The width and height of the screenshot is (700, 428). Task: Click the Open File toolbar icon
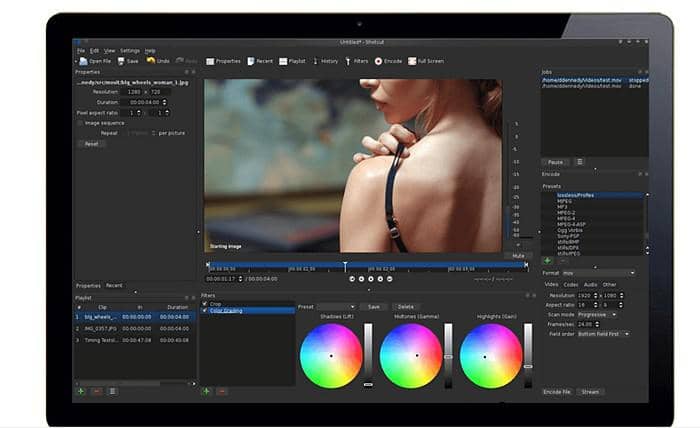(x=82, y=61)
